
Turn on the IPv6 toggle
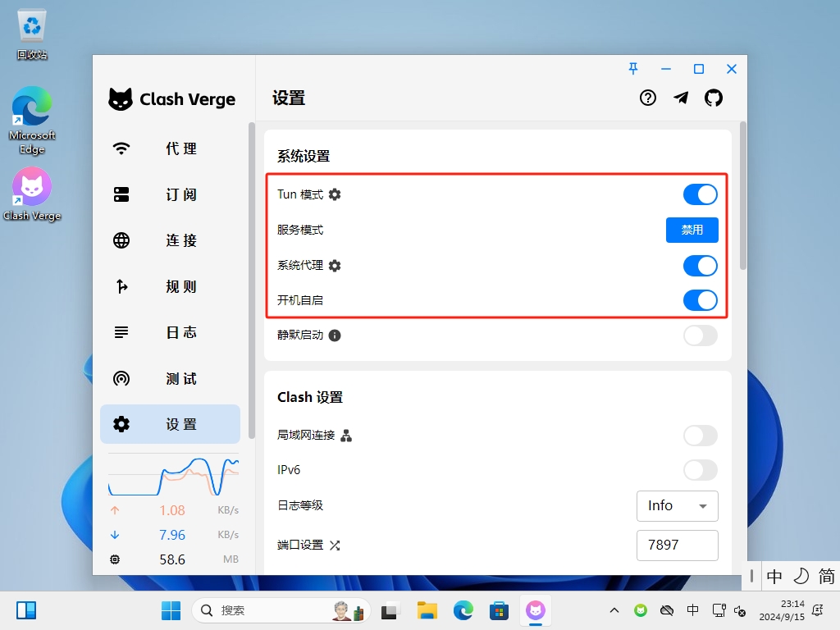(700, 470)
